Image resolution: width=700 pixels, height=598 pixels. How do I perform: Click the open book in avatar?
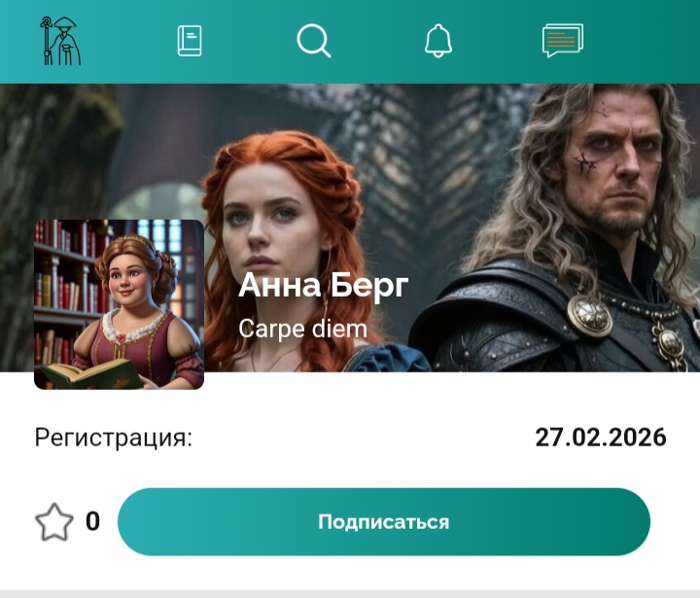(x=92, y=374)
